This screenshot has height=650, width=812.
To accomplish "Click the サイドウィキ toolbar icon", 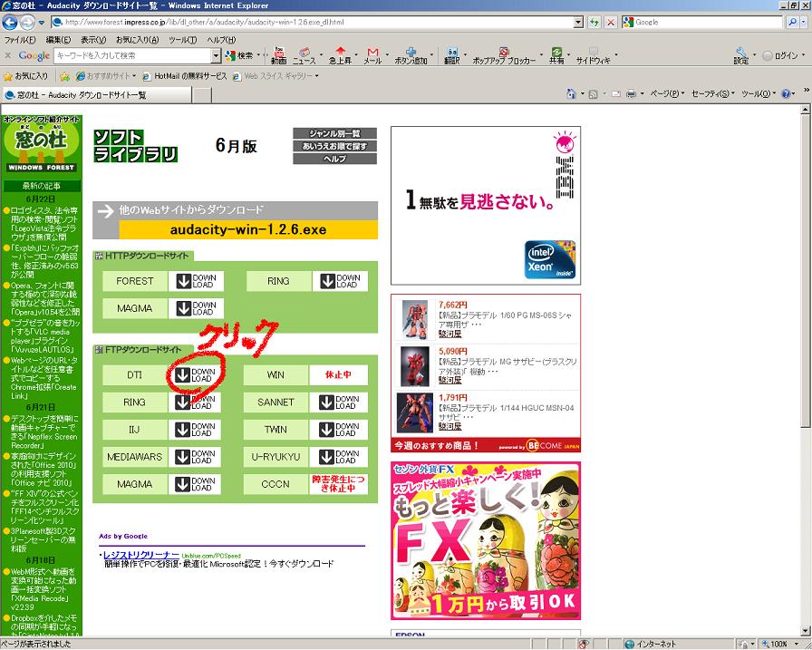I will tap(594, 55).
